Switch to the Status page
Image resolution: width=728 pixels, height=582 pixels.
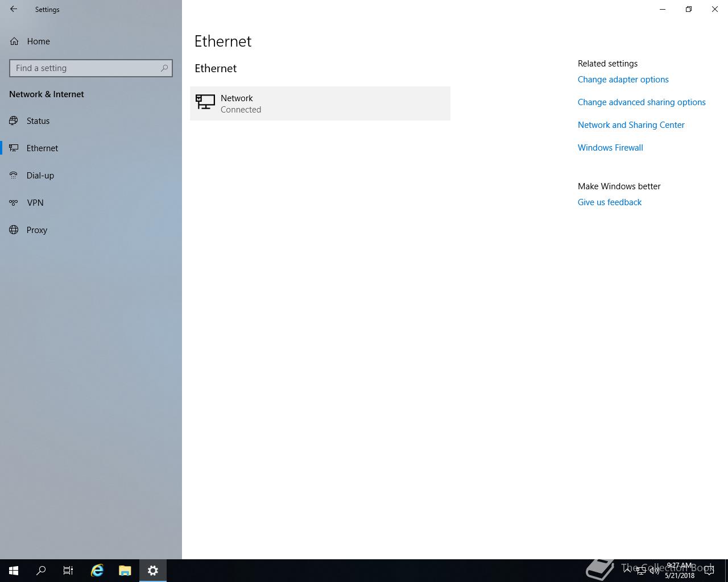91,121
